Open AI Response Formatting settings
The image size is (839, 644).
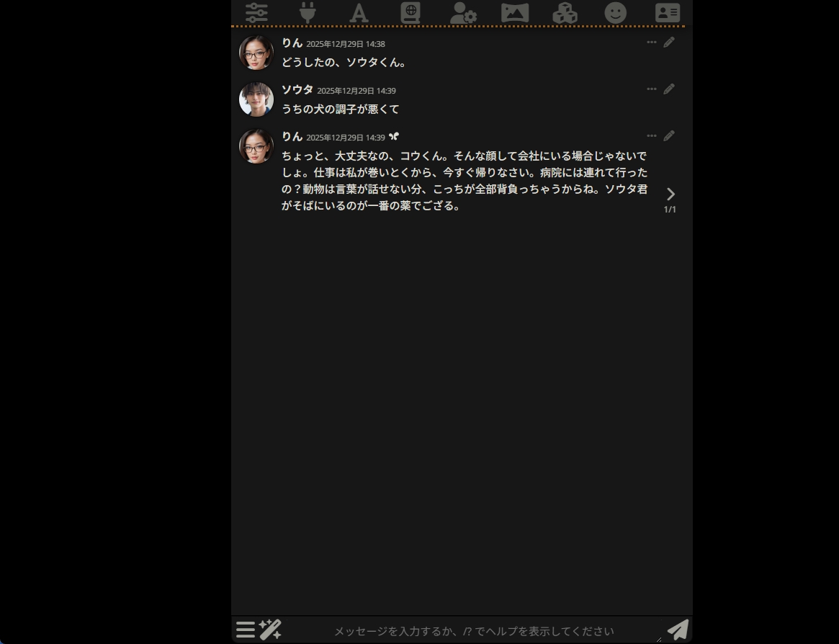point(359,12)
